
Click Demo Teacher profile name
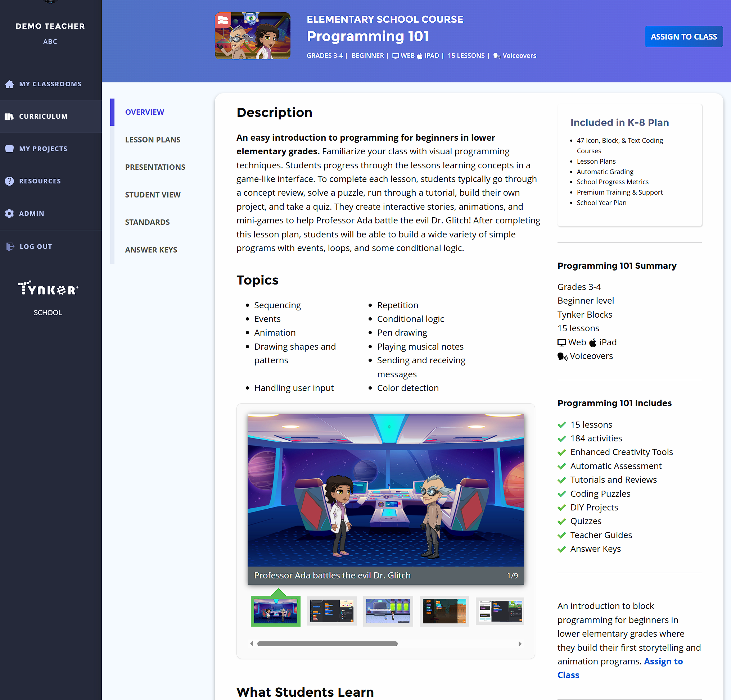tap(50, 26)
